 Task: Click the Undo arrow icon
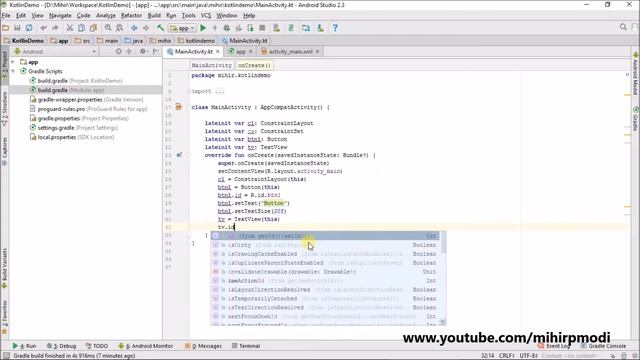click(x=43, y=28)
